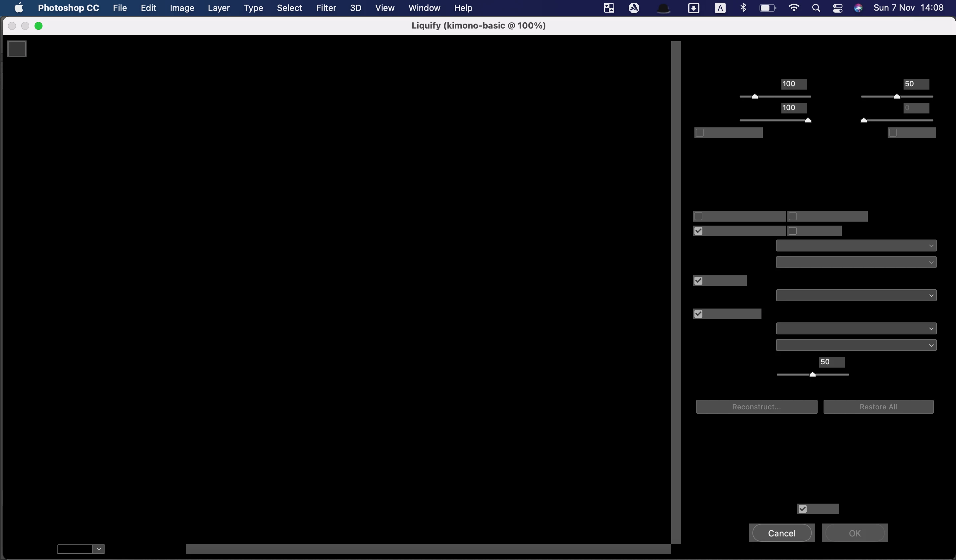Open the topmost dropdown in the right panel
The width and height of the screenshot is (956, 560).
(x=856, y=246)
